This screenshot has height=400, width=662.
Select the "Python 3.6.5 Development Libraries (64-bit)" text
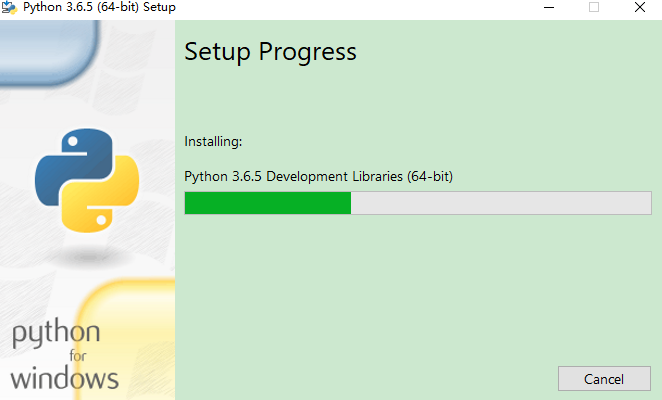click(x=318, y=176)
